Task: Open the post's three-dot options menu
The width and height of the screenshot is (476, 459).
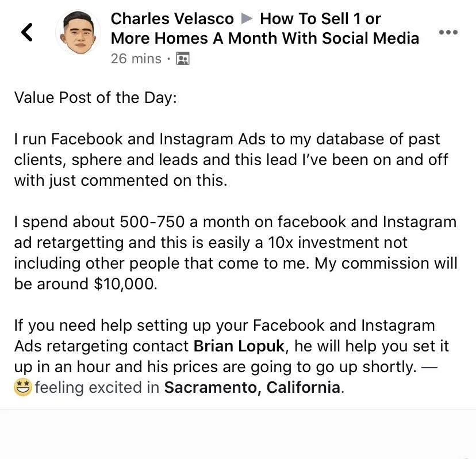Action: coord(448,32)
